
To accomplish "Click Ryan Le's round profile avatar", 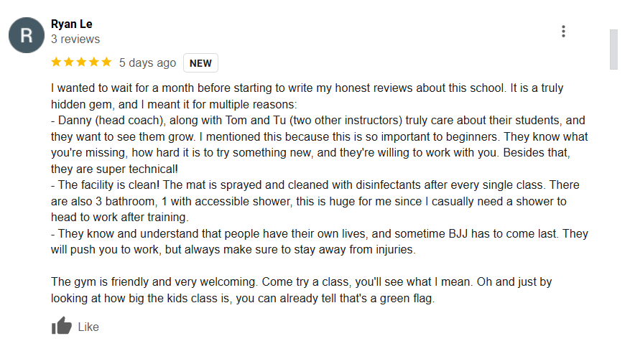I will point(27,34).
